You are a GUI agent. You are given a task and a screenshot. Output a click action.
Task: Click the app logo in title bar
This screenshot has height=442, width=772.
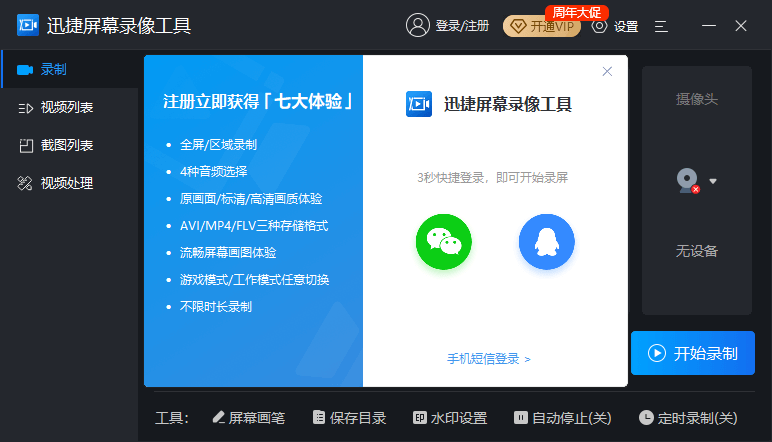tap(28, 26)
